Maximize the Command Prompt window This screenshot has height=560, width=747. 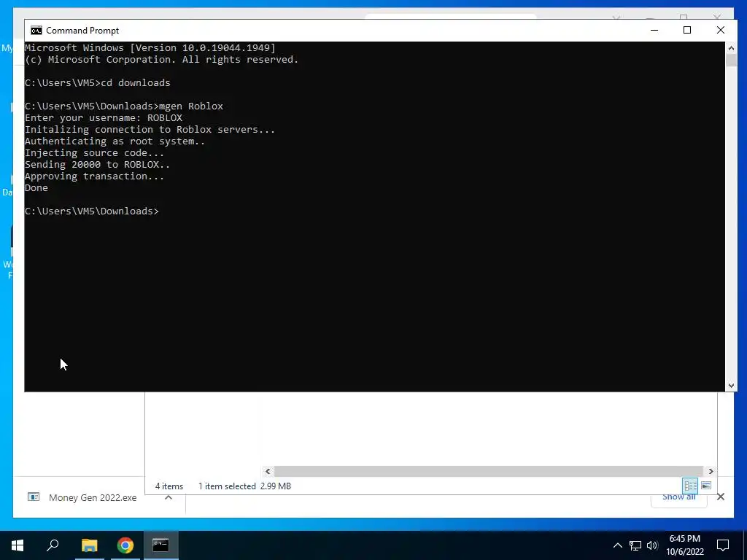pos(687,30)
